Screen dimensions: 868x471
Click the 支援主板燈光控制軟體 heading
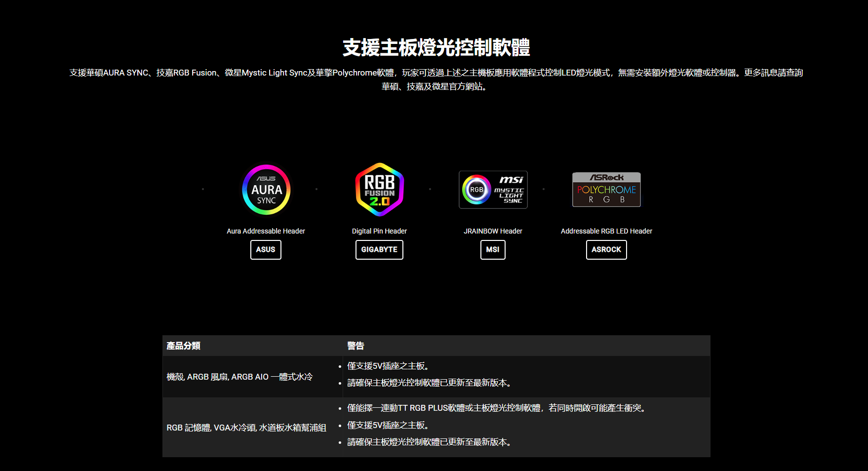coord(436,47)
